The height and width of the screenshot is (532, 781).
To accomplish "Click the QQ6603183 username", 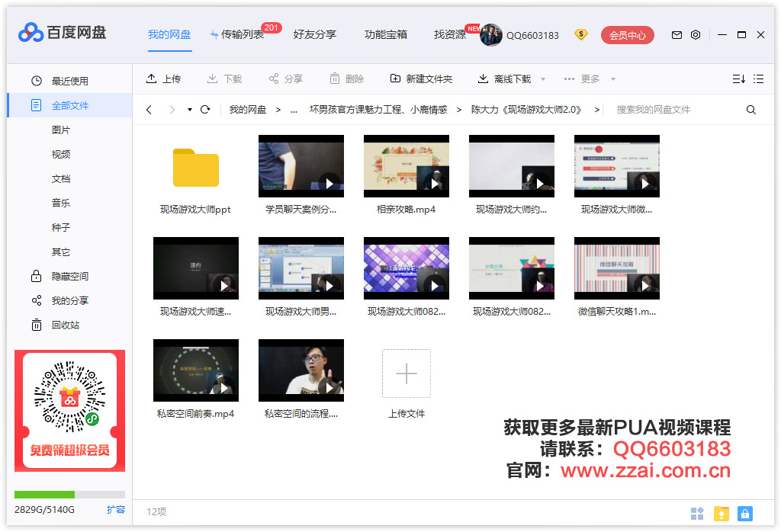I will [532, 35].
